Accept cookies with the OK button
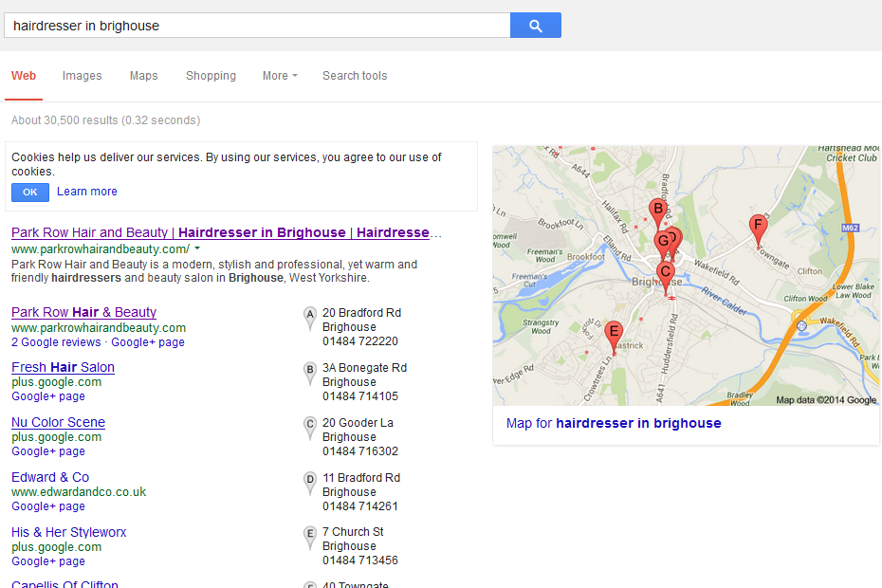Image resolution: width=882 pixels, height=588 pixels. point(30,193)
